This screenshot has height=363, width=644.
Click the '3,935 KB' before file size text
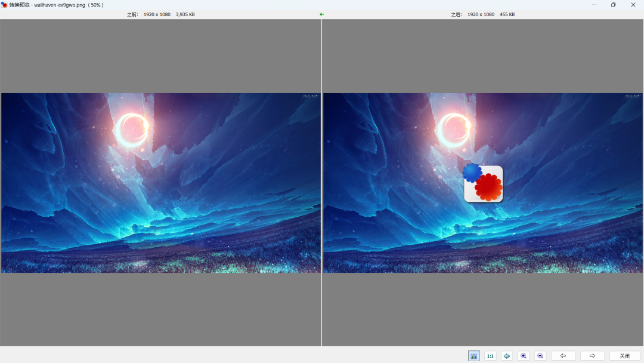click(x=185, y=14)
